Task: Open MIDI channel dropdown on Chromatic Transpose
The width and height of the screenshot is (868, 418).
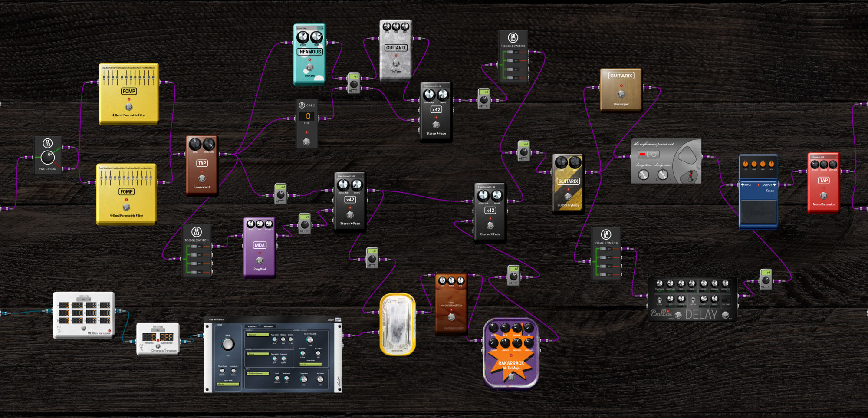Action: [158, 330]
